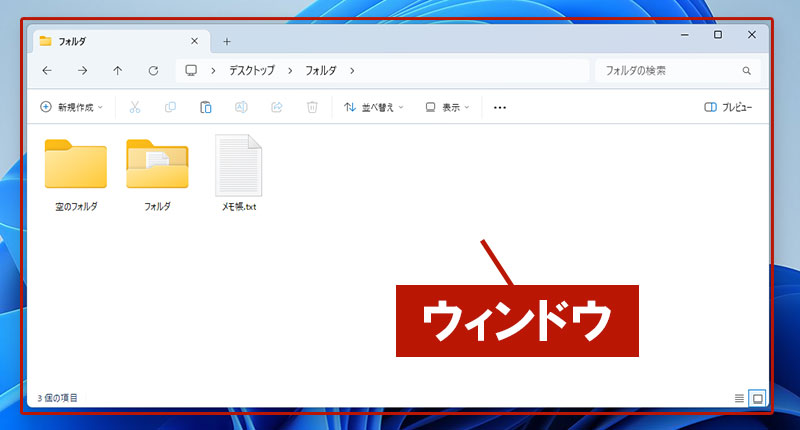Select the Cut scissors icon
This screenshot has height=430, width=800.
(x=135, y=107)
